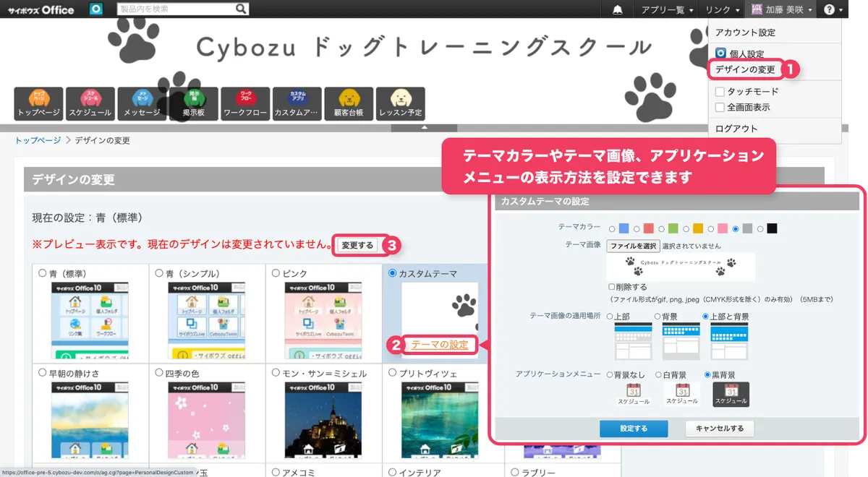
Task: Open the テーマの設定 link
Action: point(440,345)
